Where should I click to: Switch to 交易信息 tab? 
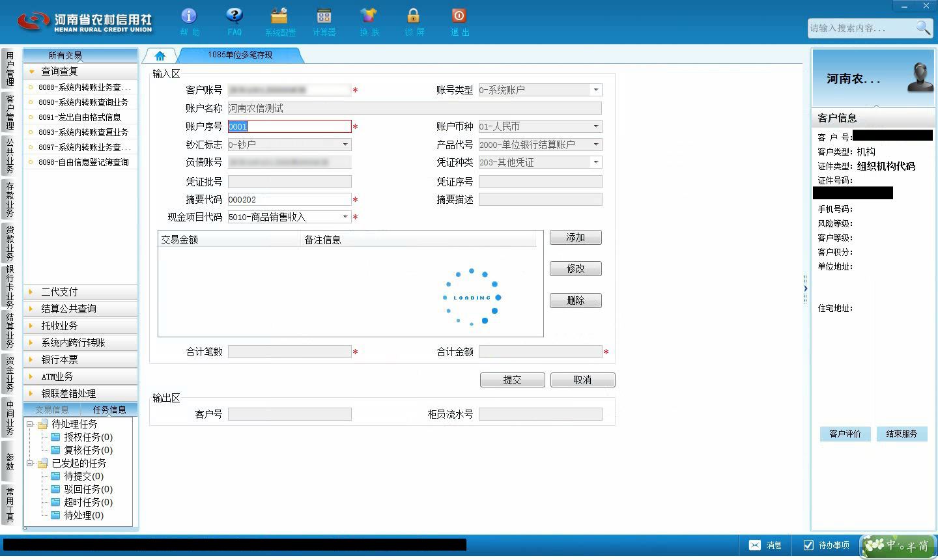pos(52,410)
